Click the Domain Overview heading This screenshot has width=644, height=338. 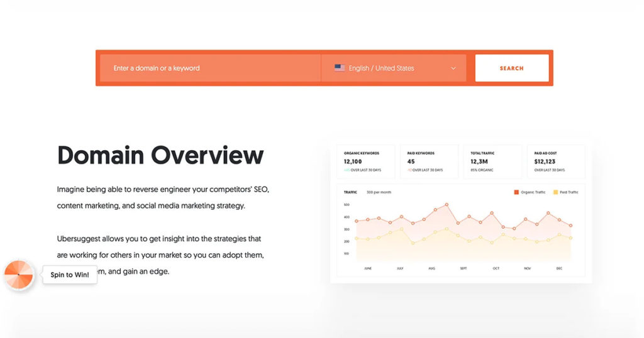point(160,155)
